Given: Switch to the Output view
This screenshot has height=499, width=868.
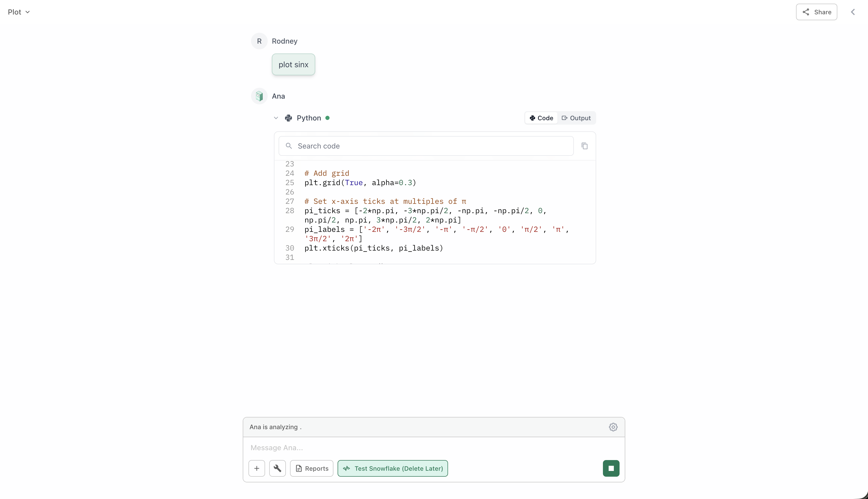Looking at the screenshot, I should pos(576,118).
